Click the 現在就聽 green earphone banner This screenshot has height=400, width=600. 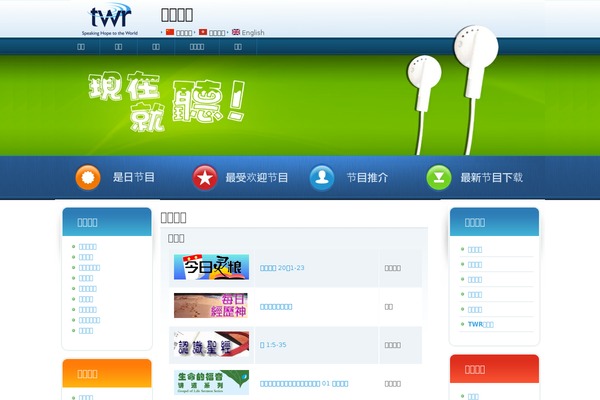point(300,105)
